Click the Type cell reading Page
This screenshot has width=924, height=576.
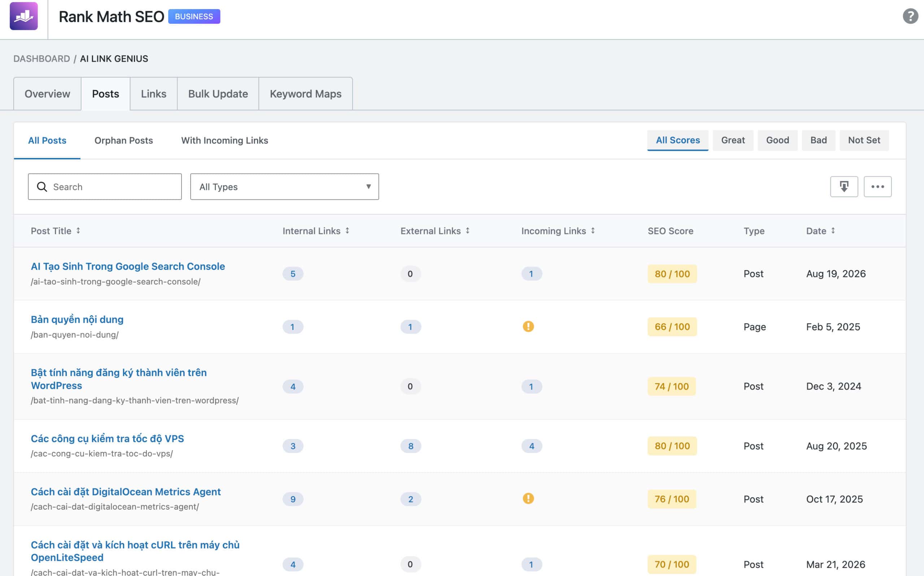[x=754, y=327]
